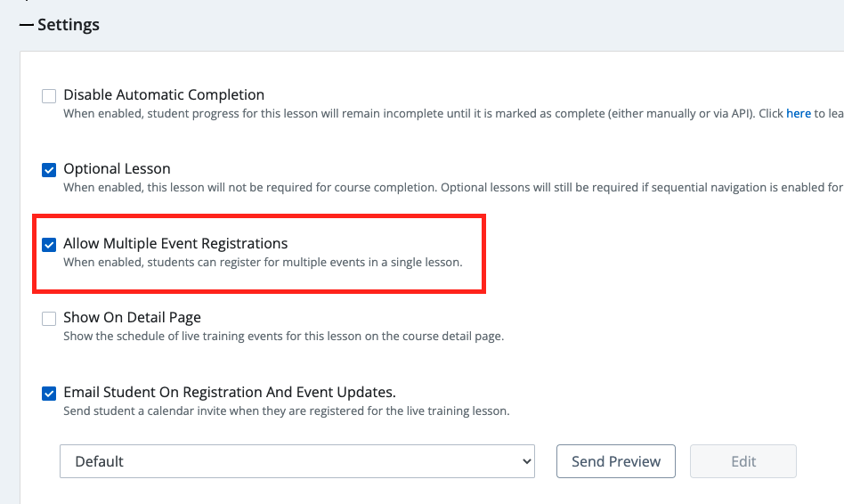Collapse the Settings section dash icon

pyautogui.click(x=27, y=25)
